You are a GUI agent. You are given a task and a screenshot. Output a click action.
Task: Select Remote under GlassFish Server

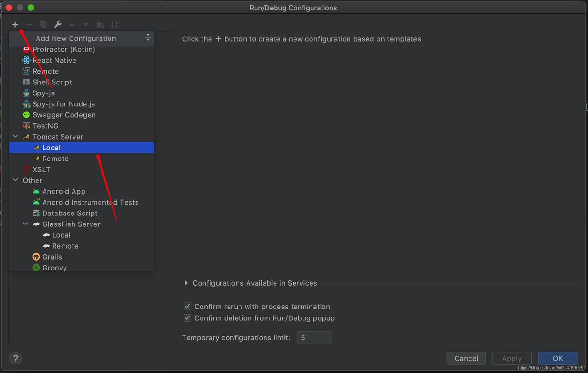tap(82, 246)
